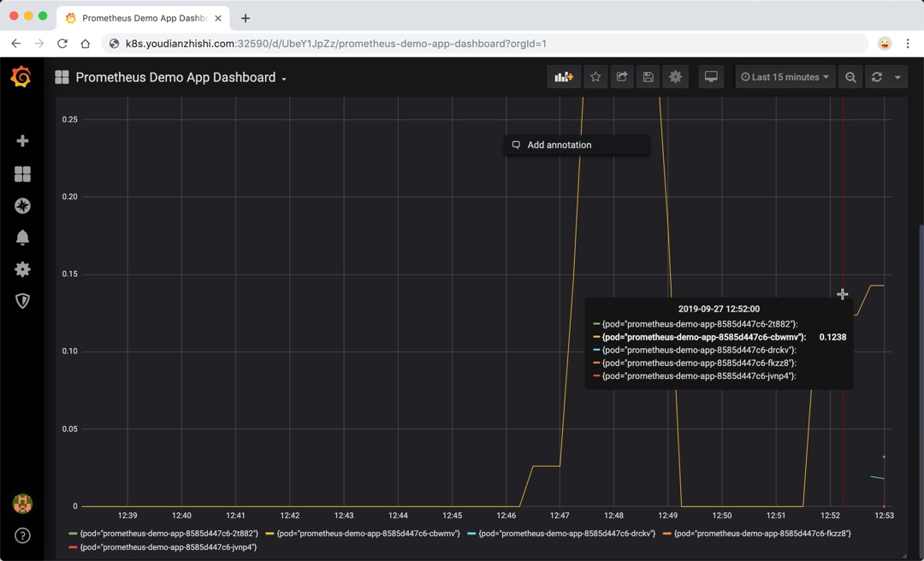
Task: Open the Share dashboard icon
Action: pos(621,76)
